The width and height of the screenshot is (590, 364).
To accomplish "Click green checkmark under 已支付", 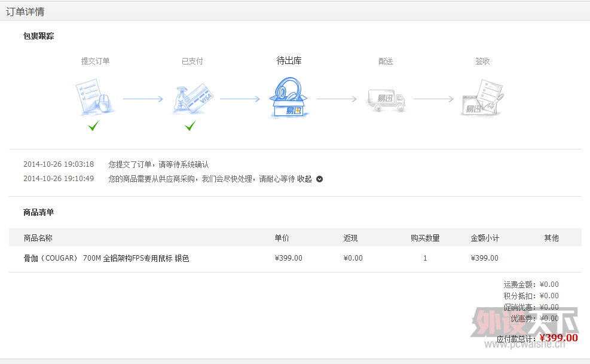I will [191, 126].
